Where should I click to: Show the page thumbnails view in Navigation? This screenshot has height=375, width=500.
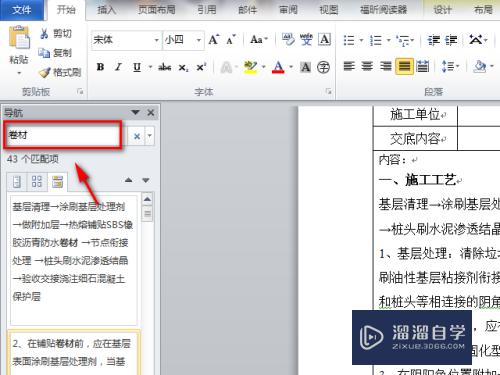tap(37, 182)
